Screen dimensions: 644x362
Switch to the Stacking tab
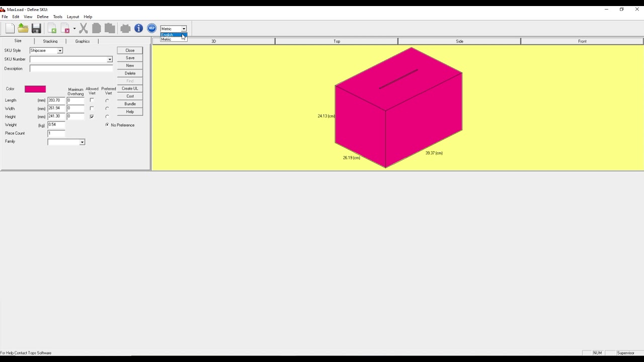click(x=50, y=41)
